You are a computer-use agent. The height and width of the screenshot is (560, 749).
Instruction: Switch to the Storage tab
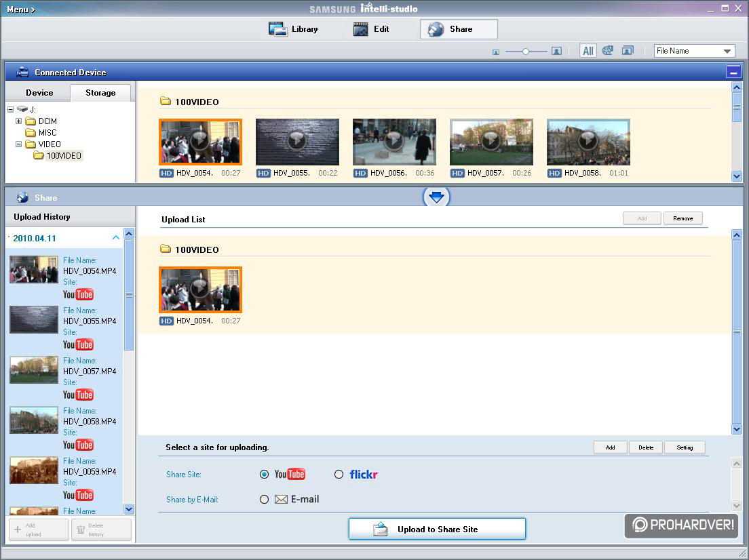tap(100, 93)
